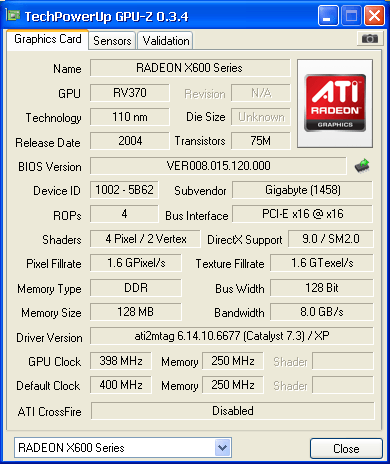This screenshot has height=464, width=390.
Task: Click the Default Clock field 400 MHz
Action: [x=121, y=385]
